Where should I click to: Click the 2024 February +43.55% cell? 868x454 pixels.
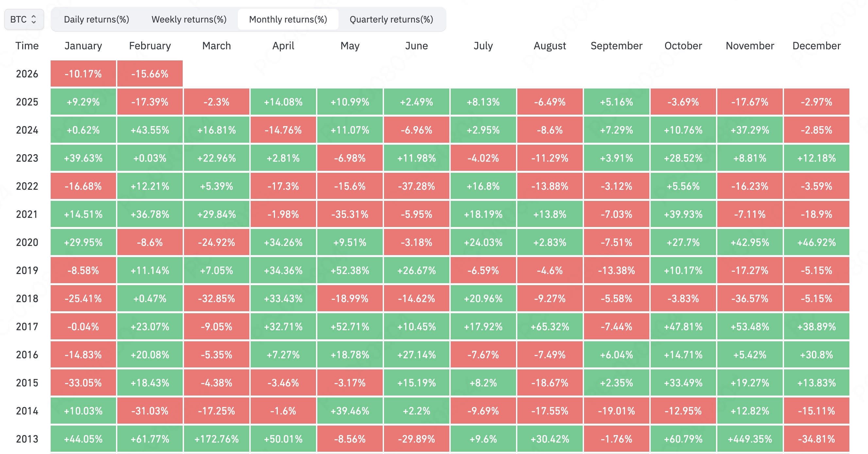click(150, 130)
